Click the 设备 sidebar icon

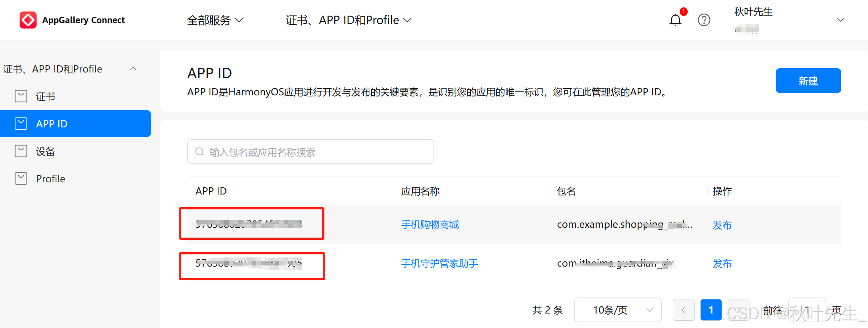[21, 151]
